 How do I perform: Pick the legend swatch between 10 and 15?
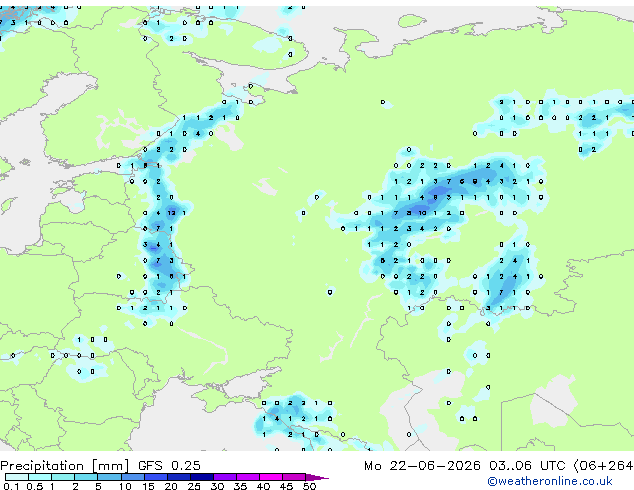[132, 477]
